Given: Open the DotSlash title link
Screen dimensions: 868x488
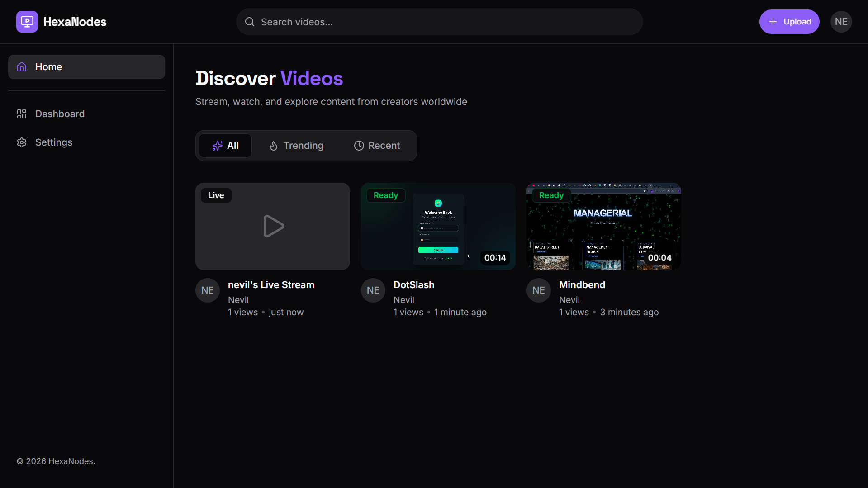Looking at the screenshot, I should [x=414, y=285].
